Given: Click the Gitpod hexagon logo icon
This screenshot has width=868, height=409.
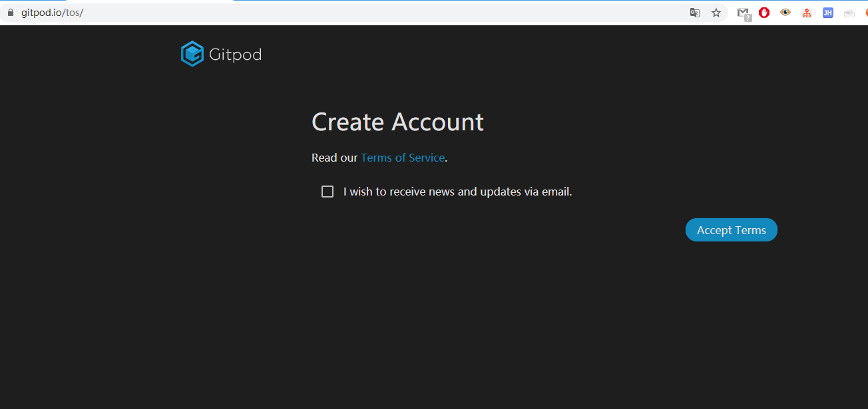Looking at the screenshot, I should coord(192,54).
